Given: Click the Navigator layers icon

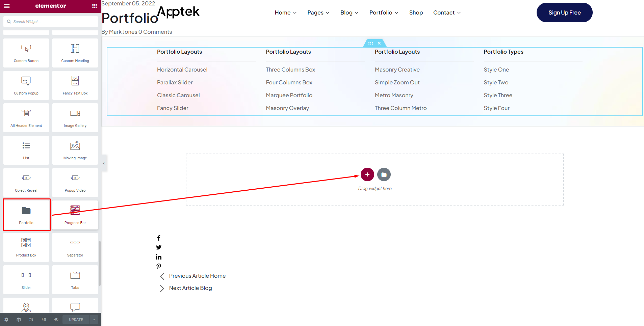Looking at the screenshot, I should (x=19, y=320).
